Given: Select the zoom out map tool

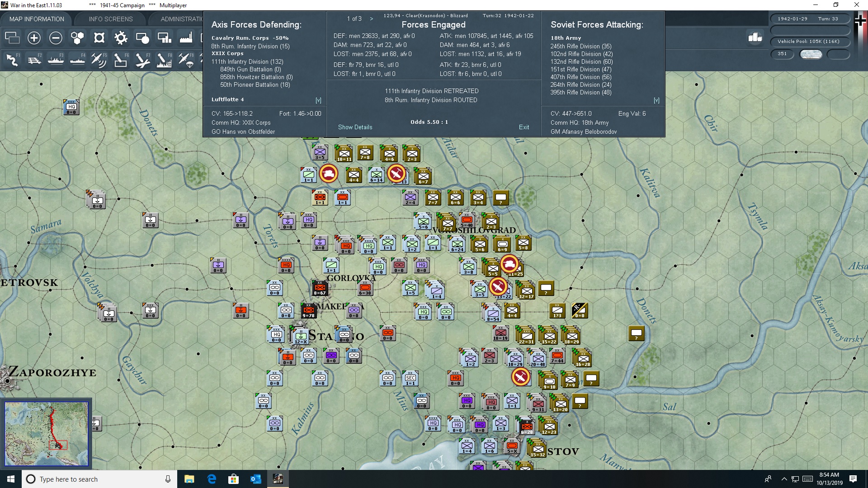Looking at the screenshot, I should coord(56,38).
